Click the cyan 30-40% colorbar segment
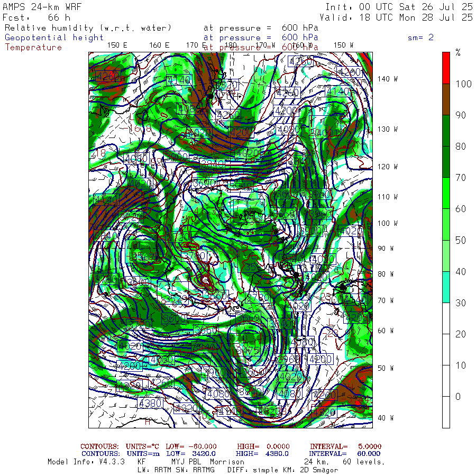 coord(446,287)
